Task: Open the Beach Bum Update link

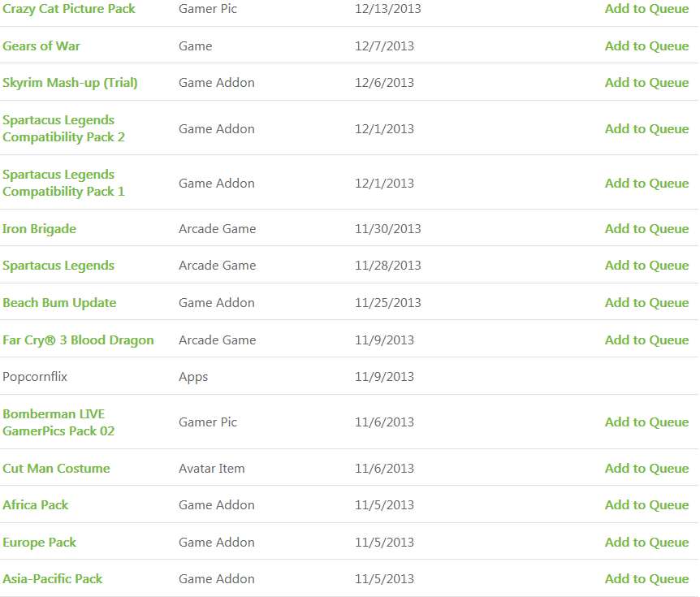Action: (59, 303)
